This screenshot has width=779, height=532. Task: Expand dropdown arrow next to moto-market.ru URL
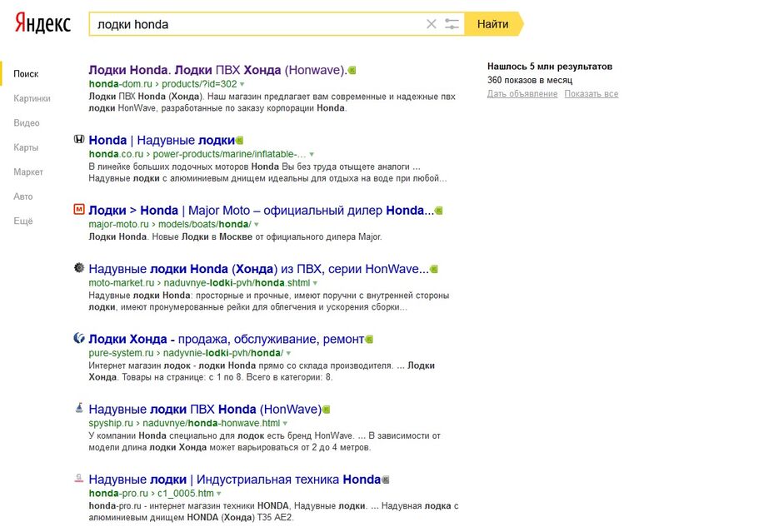(x=315, y=283)
